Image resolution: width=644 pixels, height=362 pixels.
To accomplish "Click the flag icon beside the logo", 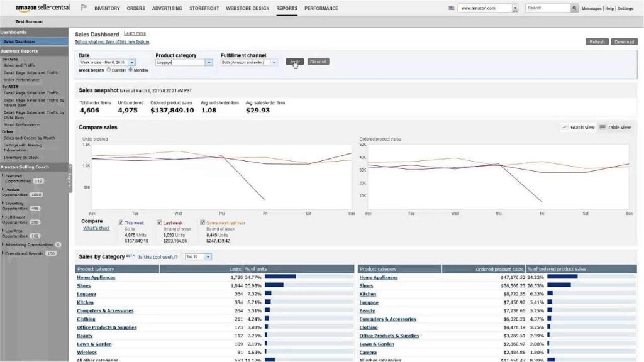I will 84,8.
